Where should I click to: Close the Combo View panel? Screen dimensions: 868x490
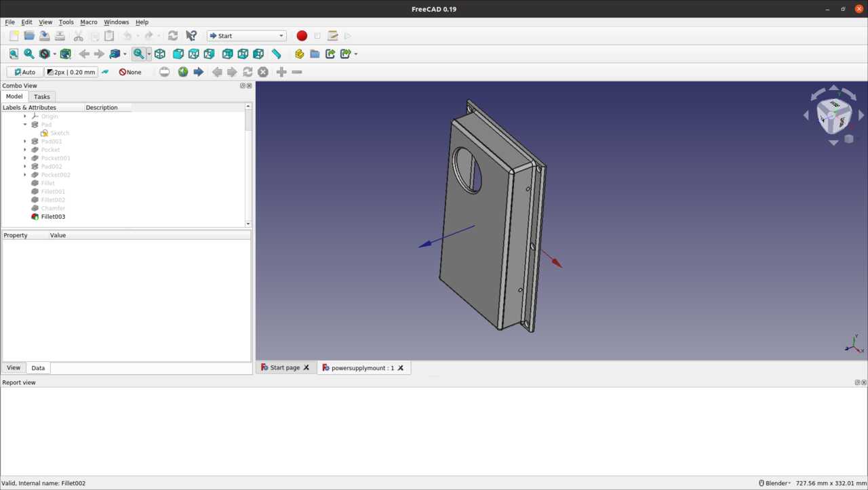coord(249,86)
